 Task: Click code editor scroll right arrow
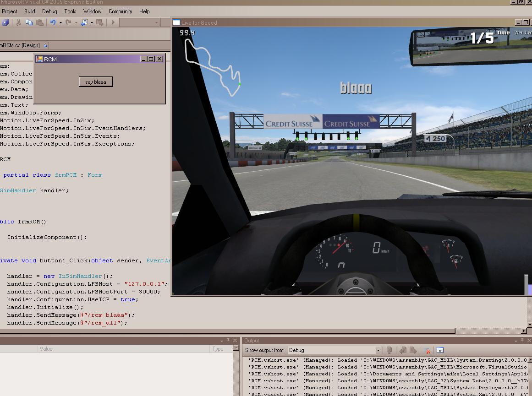525,331
